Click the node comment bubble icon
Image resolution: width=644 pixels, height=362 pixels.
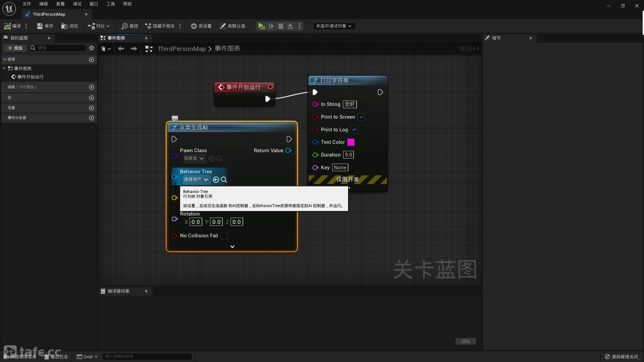(x=175, y=118)
